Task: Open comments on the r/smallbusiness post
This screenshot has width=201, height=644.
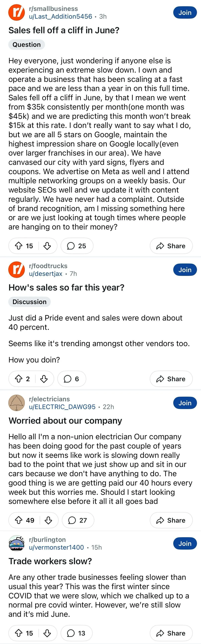Action: pos(77,246)
